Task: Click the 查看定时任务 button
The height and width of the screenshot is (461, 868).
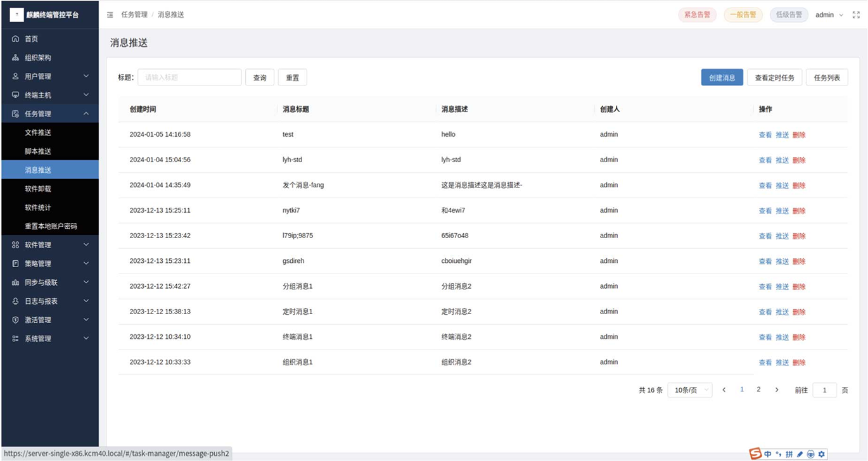Action: click(774, 77)
